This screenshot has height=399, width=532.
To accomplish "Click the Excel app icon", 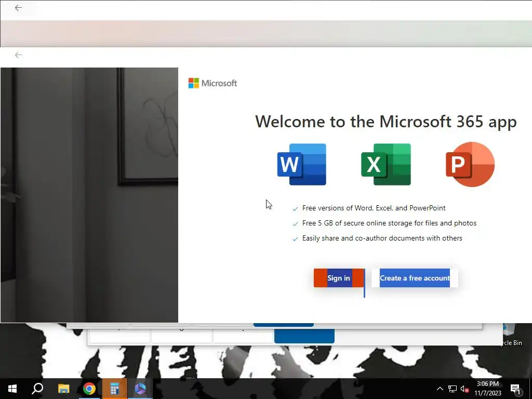I will [x=386, y=165].
